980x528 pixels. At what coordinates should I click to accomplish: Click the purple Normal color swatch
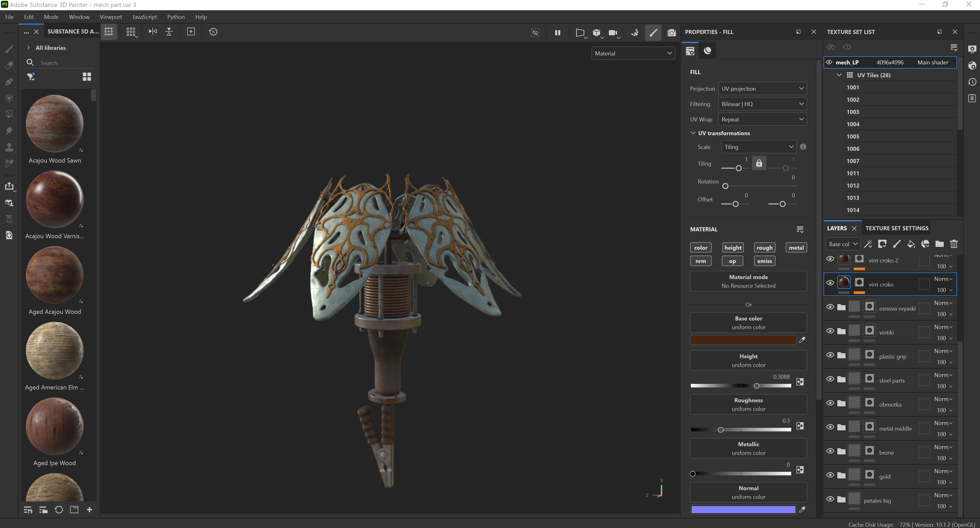pos(743,510)
